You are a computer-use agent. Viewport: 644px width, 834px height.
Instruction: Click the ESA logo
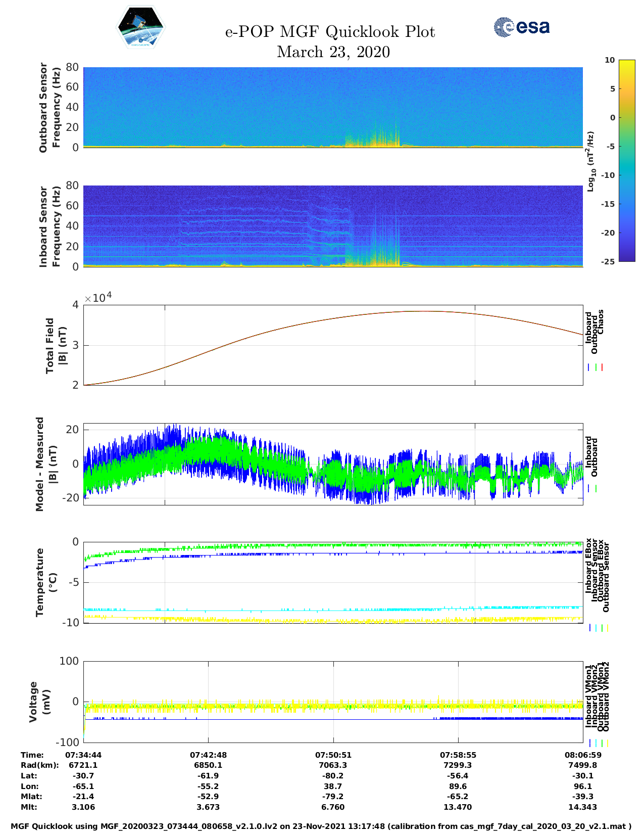521,27
